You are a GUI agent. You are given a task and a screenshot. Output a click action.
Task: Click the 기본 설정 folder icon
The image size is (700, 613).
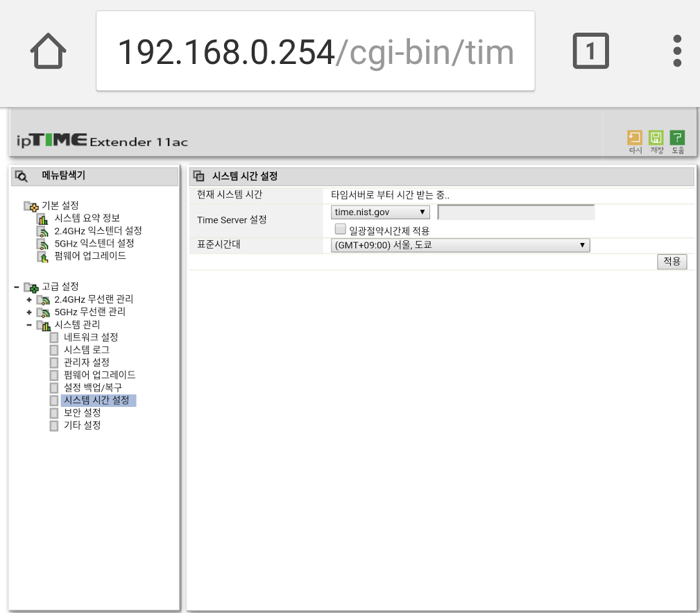[31, 206]
